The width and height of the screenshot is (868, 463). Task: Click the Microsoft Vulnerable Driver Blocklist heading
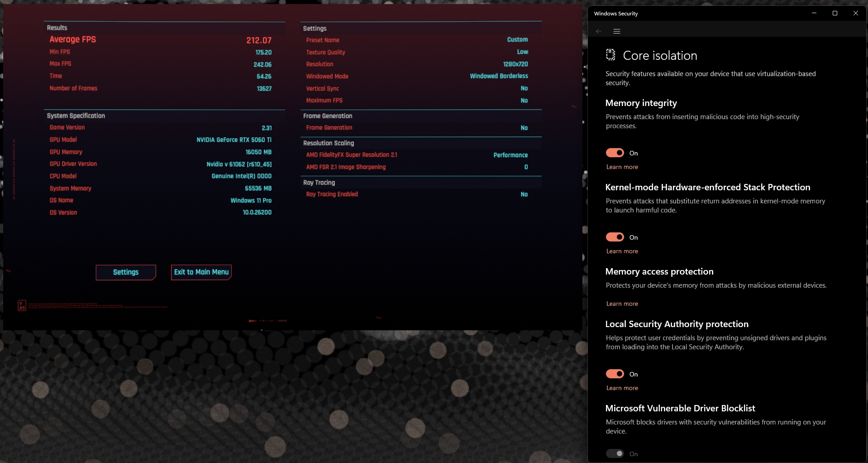coord(680,409)
